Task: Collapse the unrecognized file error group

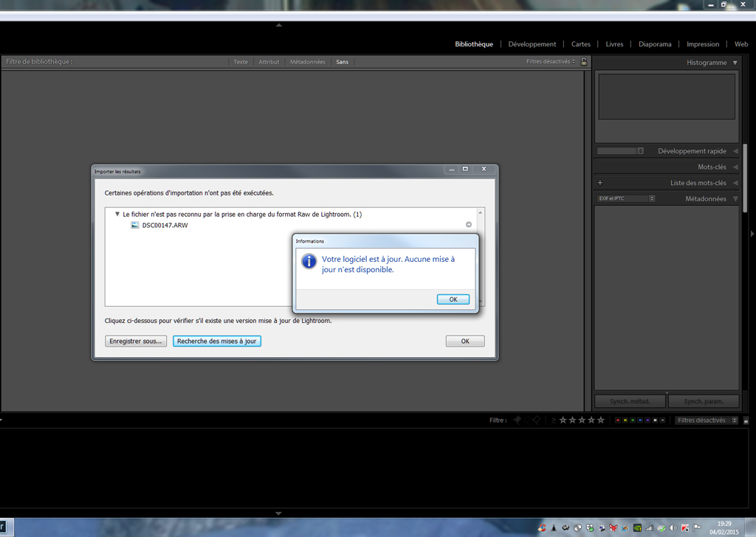Action: (x=117, y=214)
